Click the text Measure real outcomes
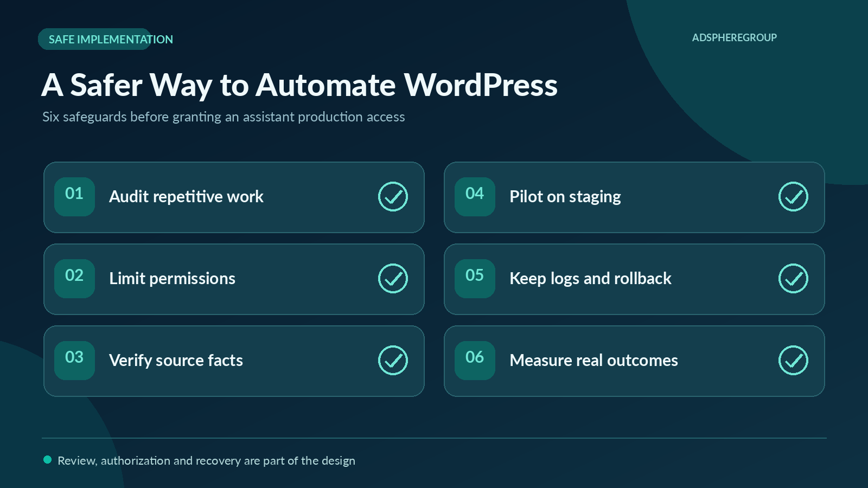This screenshot has width=868, height=488. (x=593, y=361)
